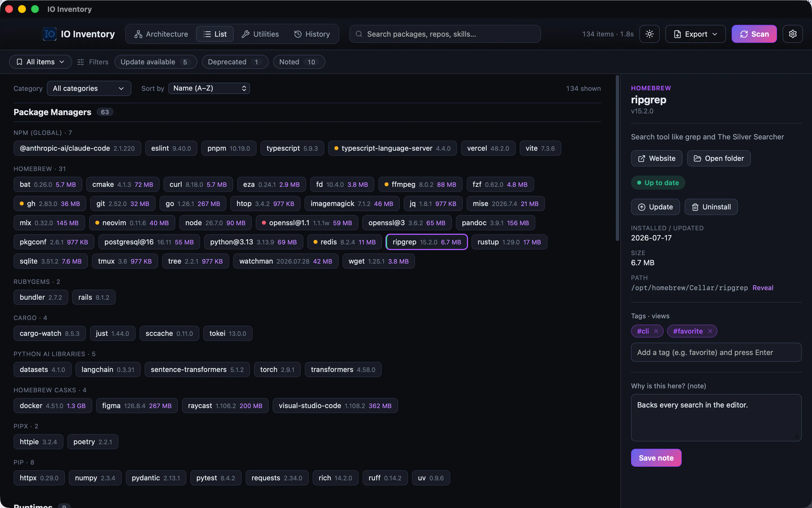Click the note text area
The height and width of the screenshot is (508, 812).
716,418
